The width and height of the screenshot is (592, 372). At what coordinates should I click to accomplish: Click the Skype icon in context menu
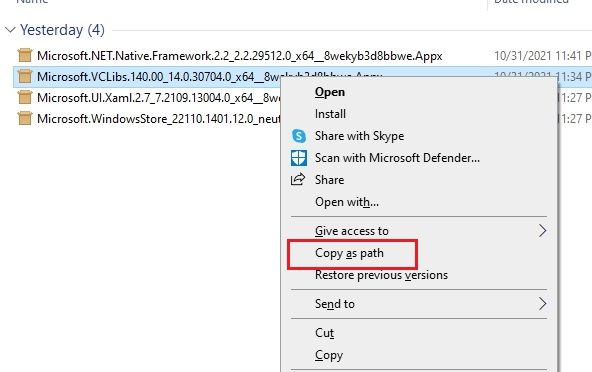(x=299, y=136)
